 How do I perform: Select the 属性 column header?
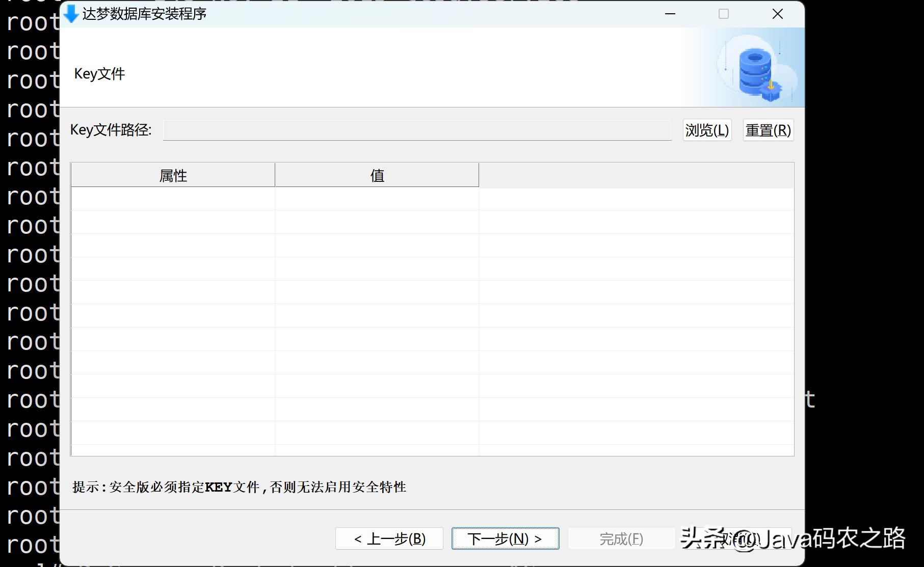click(172, 175)
